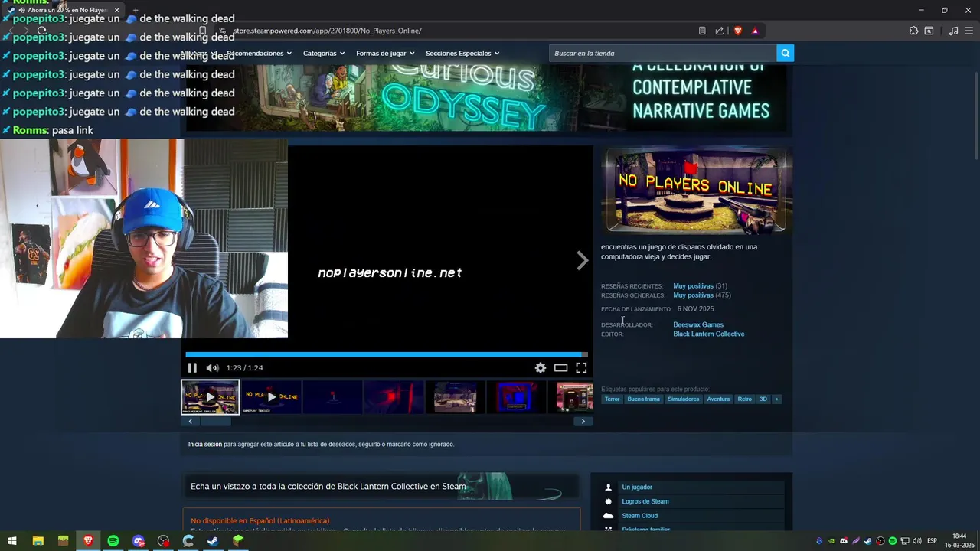Expand more tags with plus button
980x551 pixels.
pos(776,399)
